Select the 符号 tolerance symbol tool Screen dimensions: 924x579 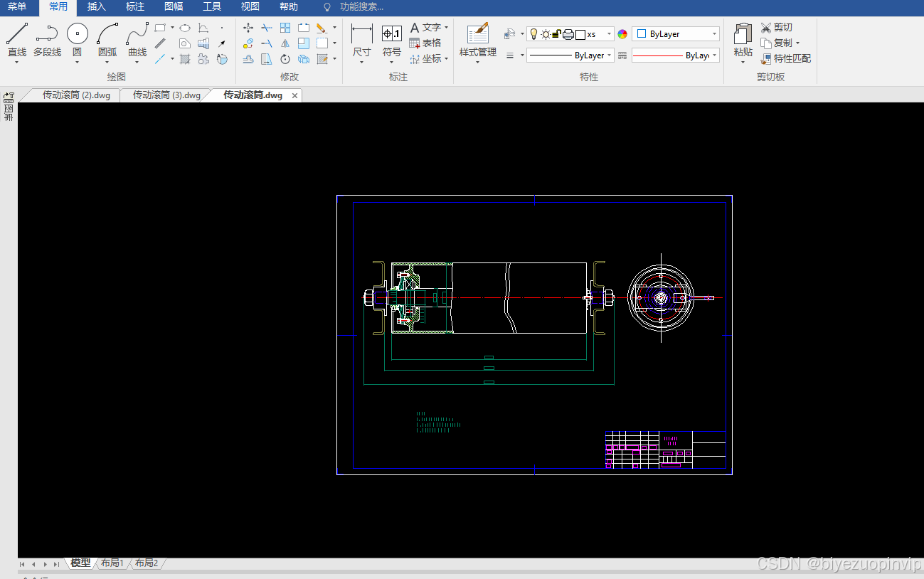point(392,33)
